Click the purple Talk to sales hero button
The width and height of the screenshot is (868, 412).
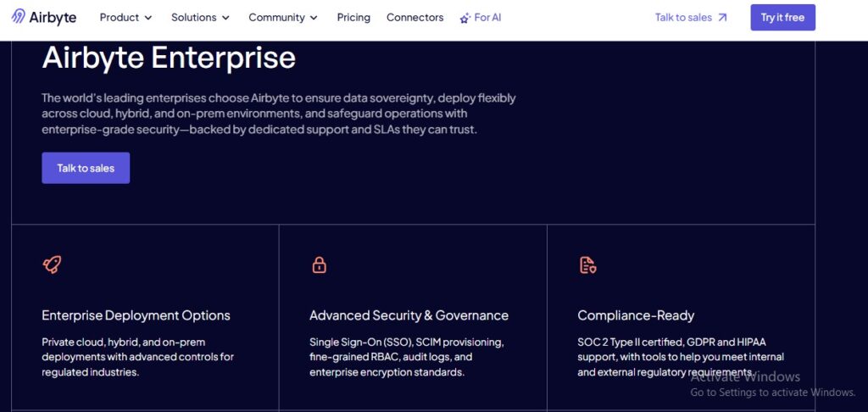(x=86, y=168)
